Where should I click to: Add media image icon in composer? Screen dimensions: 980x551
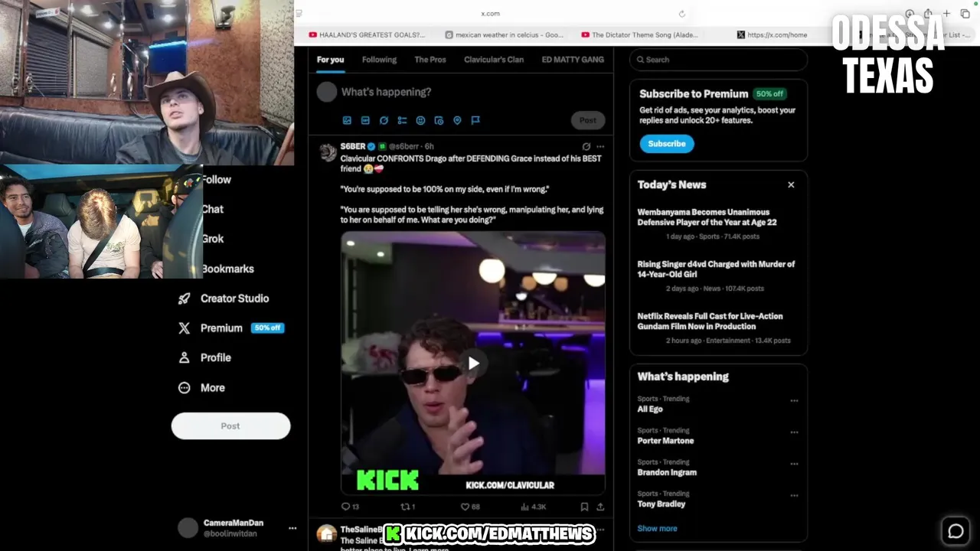pyautogui.click(x=347, y=120)
